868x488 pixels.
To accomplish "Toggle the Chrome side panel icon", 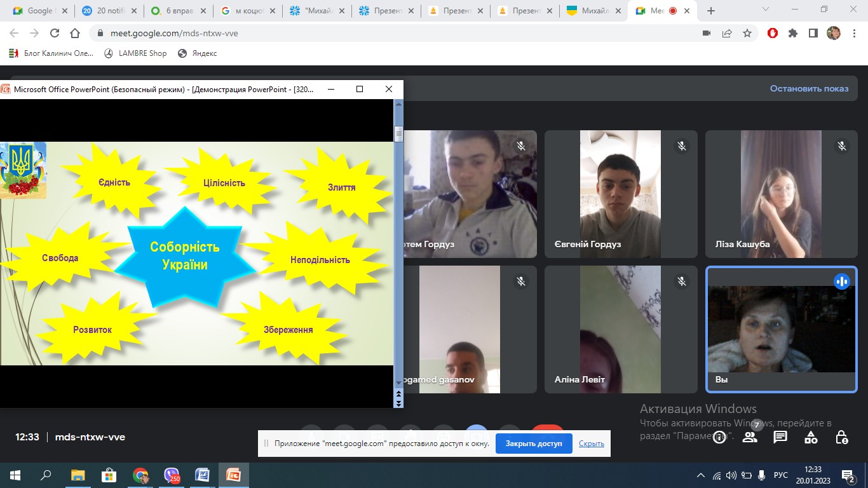I will tap(813, 33).
